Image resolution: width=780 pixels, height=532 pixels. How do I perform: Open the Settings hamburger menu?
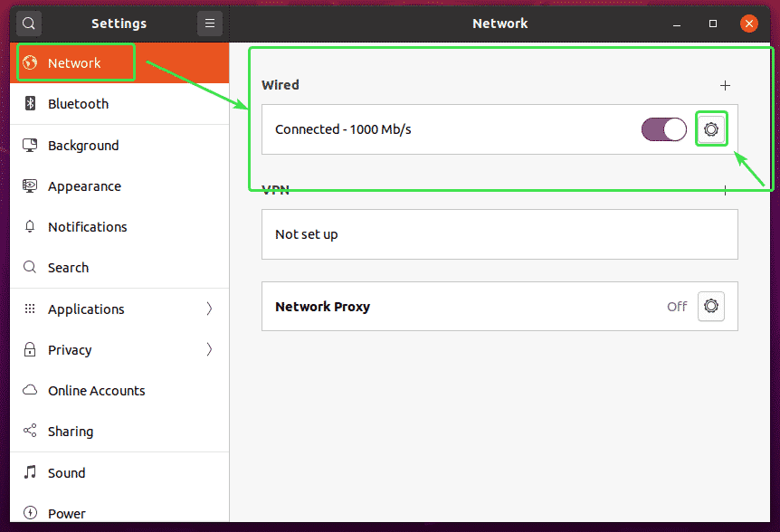pos(210,24)
